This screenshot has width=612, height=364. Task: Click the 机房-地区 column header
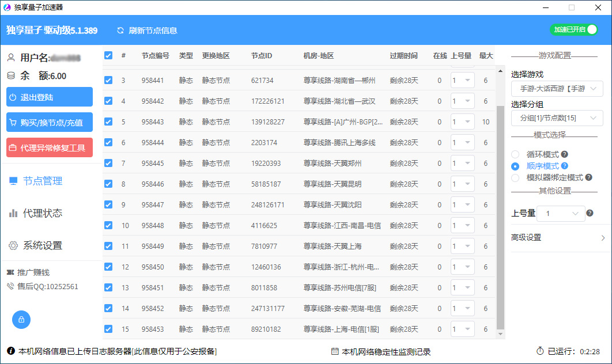click(319, 56)
